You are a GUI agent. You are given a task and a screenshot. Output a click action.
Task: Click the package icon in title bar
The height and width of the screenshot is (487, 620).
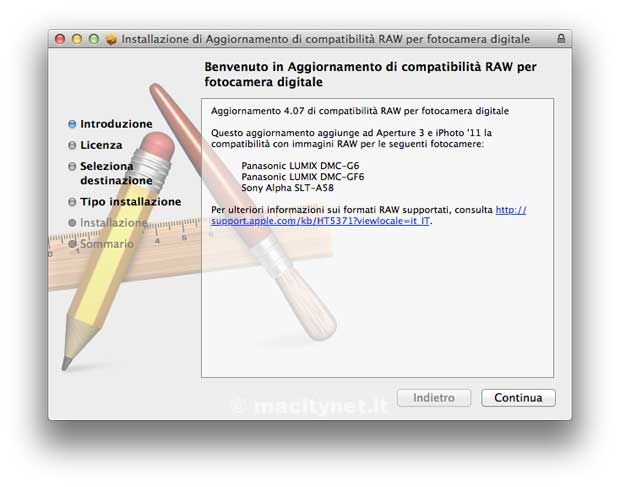click(x=111, y=39)
